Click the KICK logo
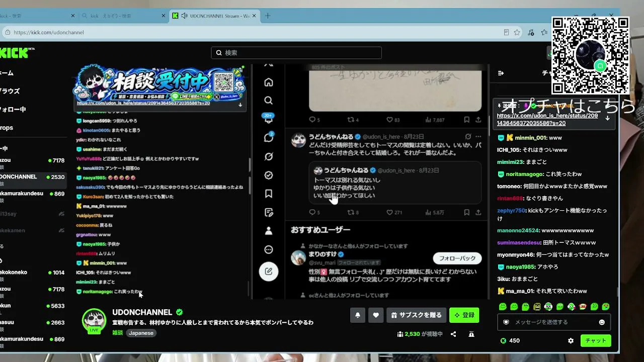Screen dimensions: 644x362 14,53
